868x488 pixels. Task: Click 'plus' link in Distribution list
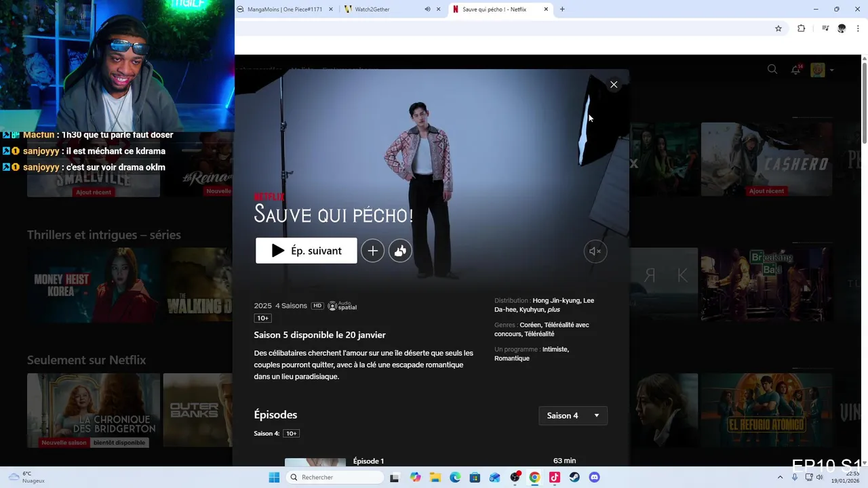pyautogui.click(x=553, y=310)
